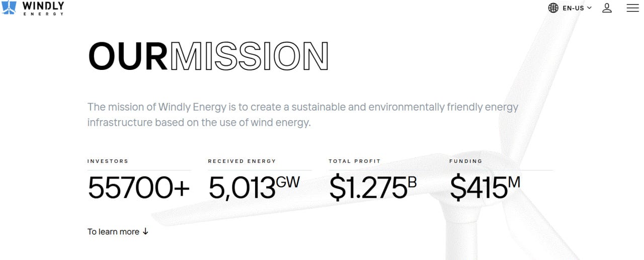Viewport: 644px width, 260px height.
Task: Open the user account profile icon
Action: tap(607, 8)
